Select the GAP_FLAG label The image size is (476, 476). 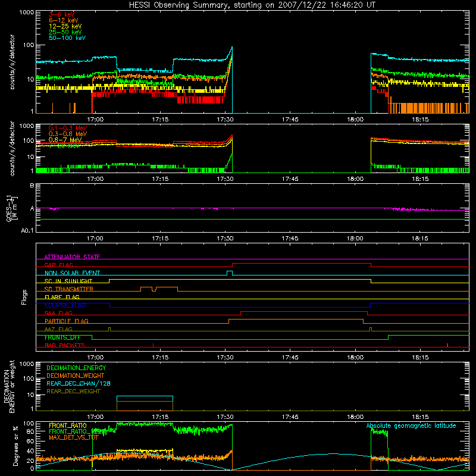click(x=58, y=265)
